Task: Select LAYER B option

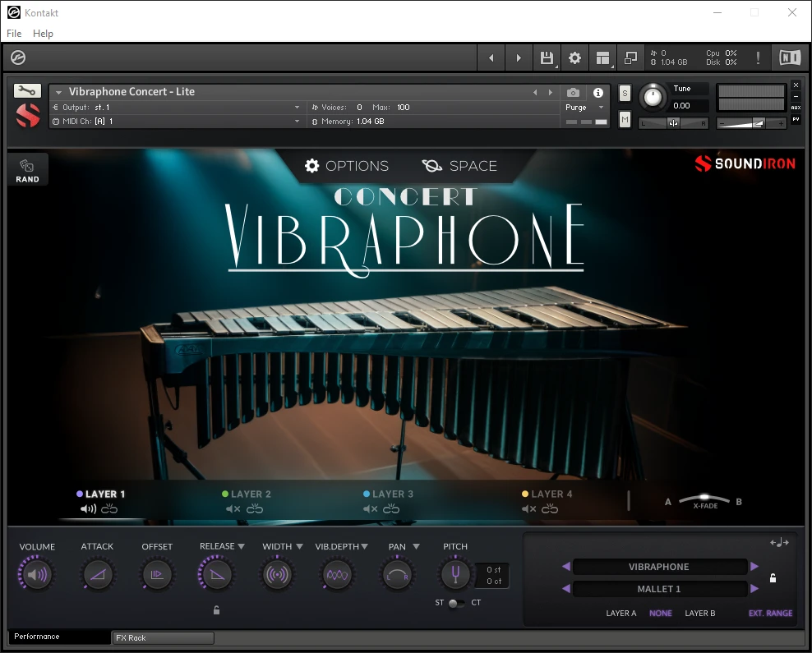Action: [x=699, y=613]
